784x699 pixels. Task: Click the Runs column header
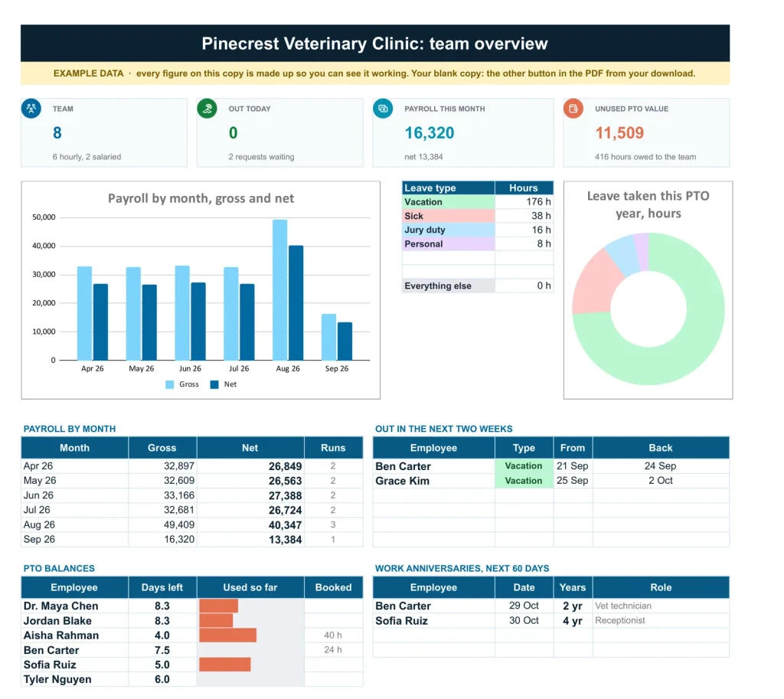click(x=334, y=448)
